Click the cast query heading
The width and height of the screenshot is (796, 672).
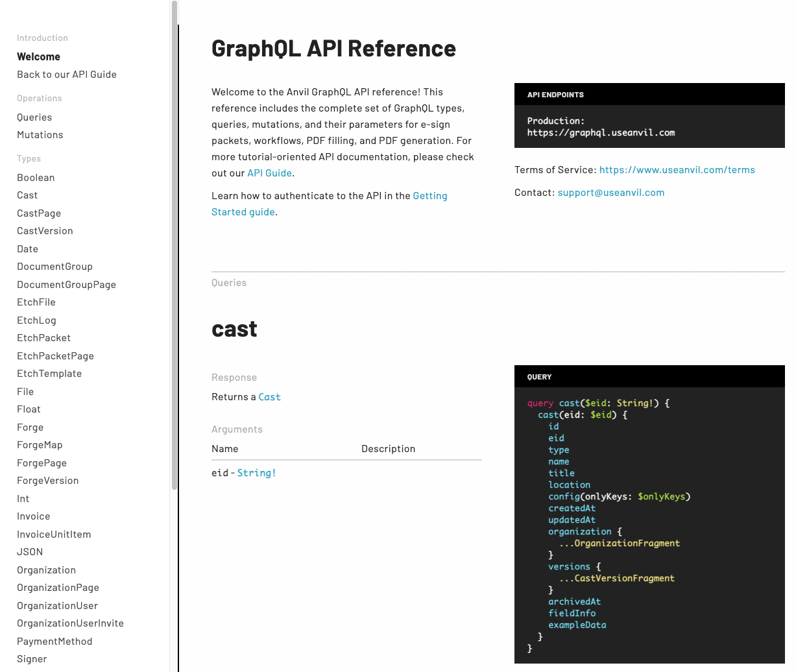pyautogui.click(x=234, y=329)
